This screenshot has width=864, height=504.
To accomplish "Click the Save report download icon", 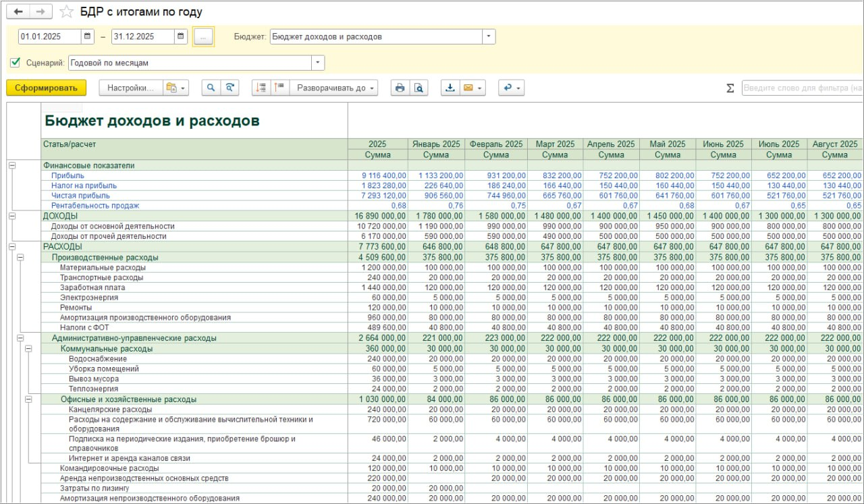I will (450, 88).
